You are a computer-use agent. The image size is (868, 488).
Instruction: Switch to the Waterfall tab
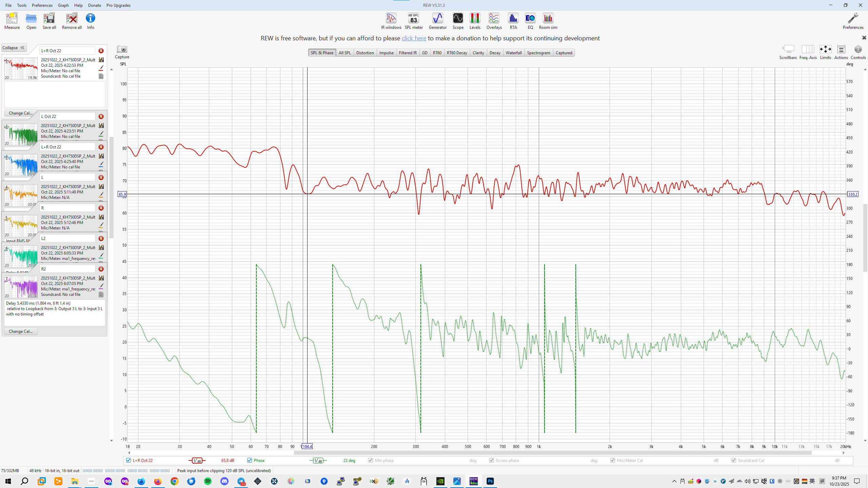click(513, 53)
